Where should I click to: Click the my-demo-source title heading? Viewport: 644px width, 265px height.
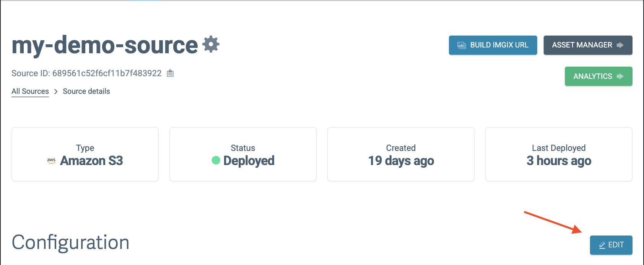(x=105, y=45)
